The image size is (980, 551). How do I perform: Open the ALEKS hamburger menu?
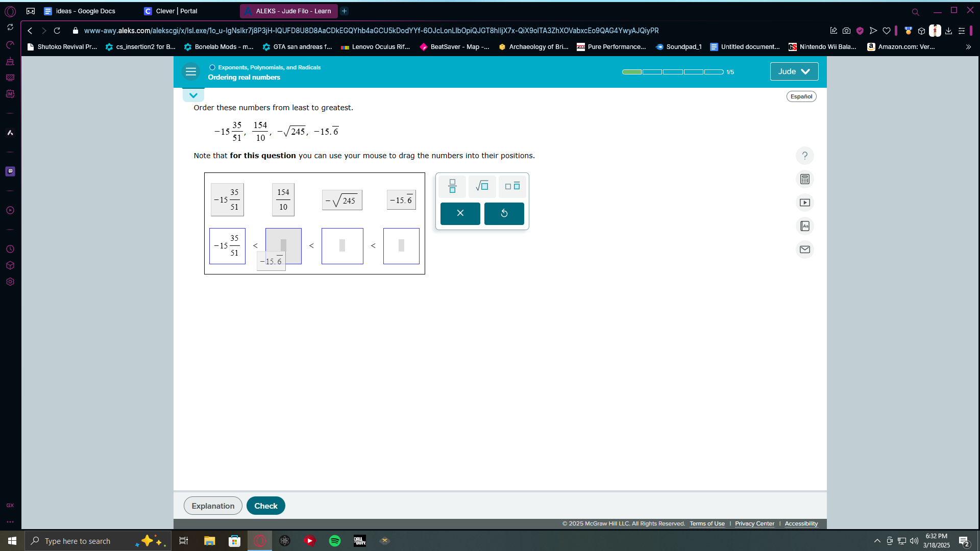[x=191, y=72]
